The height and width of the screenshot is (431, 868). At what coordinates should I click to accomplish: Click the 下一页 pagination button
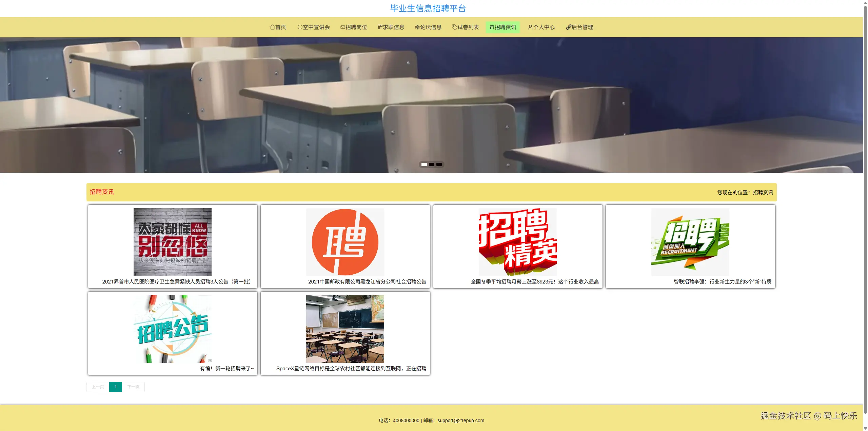(133, 387)
